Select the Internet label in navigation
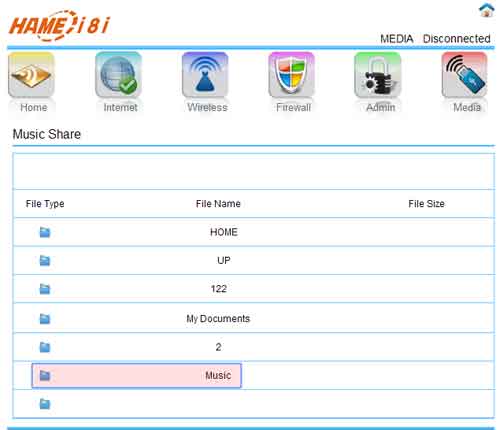 point(120,107)
